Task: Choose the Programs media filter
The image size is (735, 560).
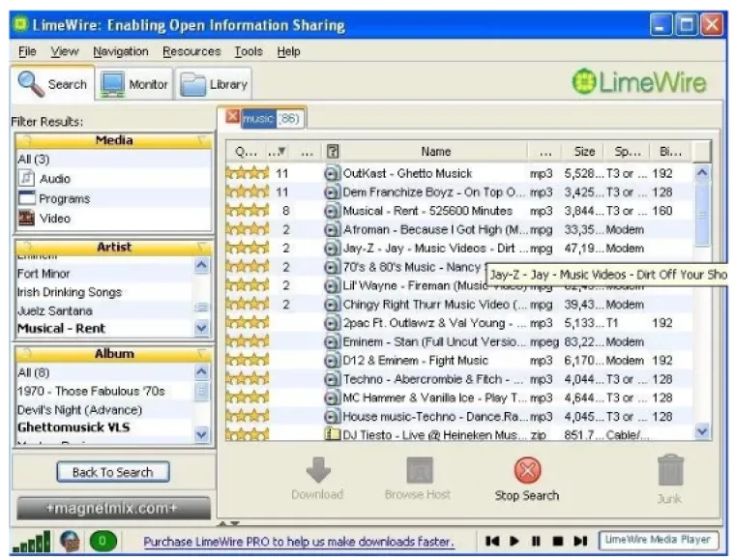Action: (64, 198)
